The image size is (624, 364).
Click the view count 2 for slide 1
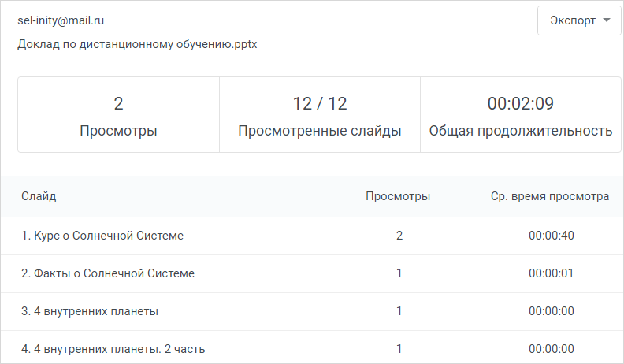399,236
